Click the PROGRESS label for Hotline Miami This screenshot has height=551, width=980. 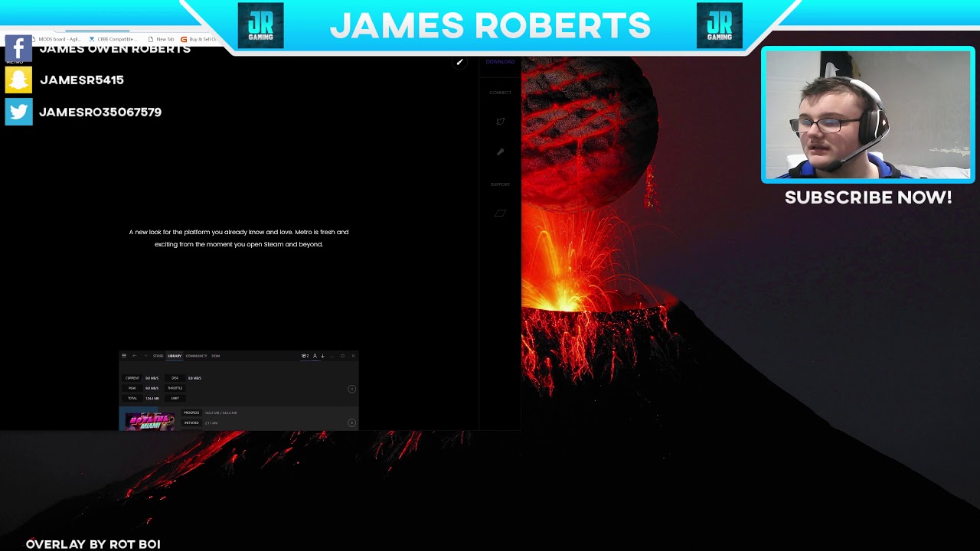click(191, 412)
